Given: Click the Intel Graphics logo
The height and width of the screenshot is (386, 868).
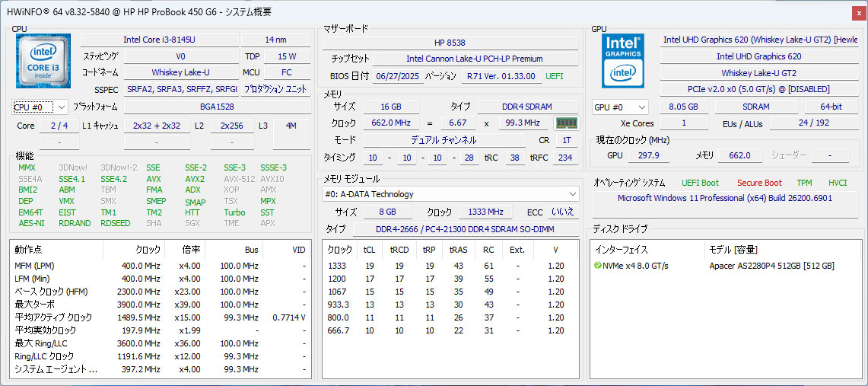Looking at the screenshot, I should tap(623, 61).
